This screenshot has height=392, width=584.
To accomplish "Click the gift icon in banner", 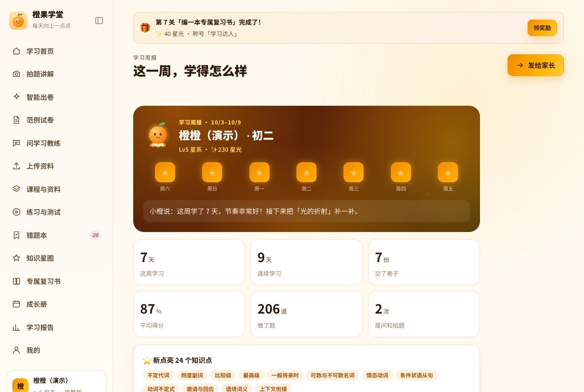I will point(145,28).
